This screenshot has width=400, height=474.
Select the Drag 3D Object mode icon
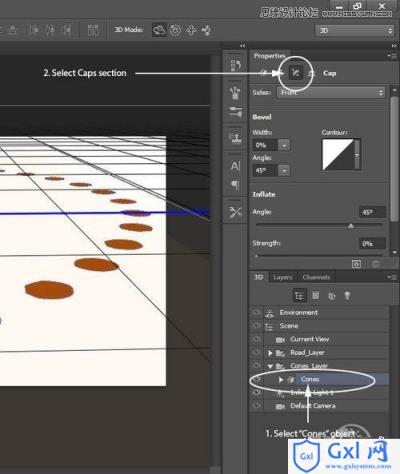pos(191,30)
